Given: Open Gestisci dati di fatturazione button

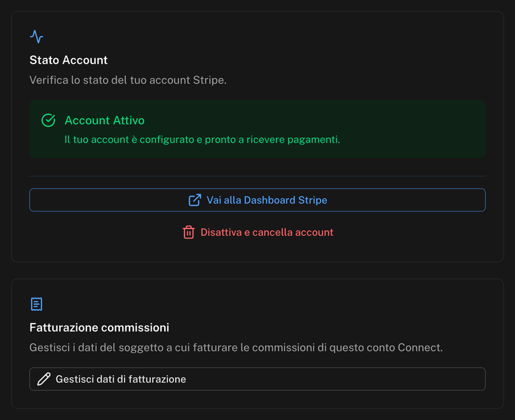Looking at the screenshot, I should 257,379.
